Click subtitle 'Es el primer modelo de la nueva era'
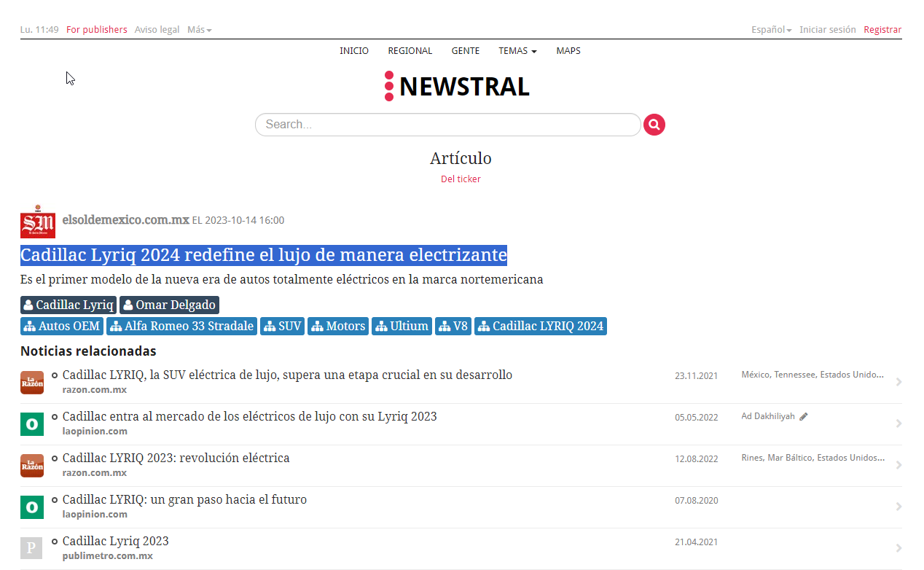This screenshot has height=570, width=924. tap(281, 279)
